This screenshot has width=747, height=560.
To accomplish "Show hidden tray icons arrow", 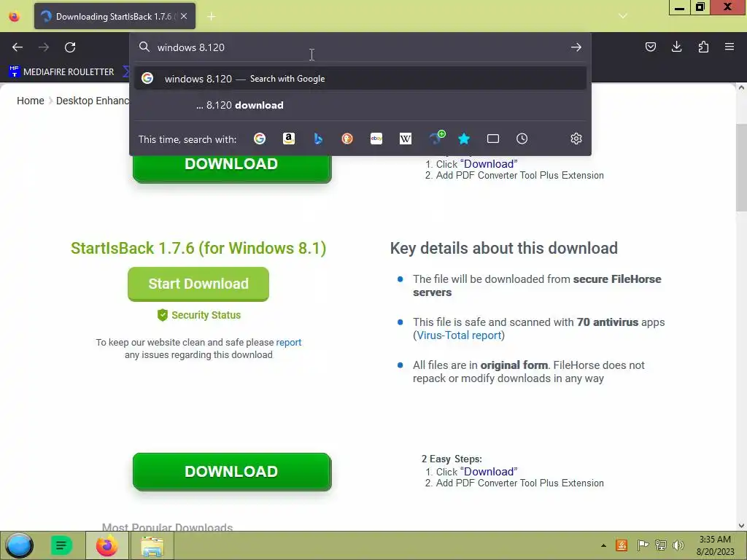I will coord(603,545).
